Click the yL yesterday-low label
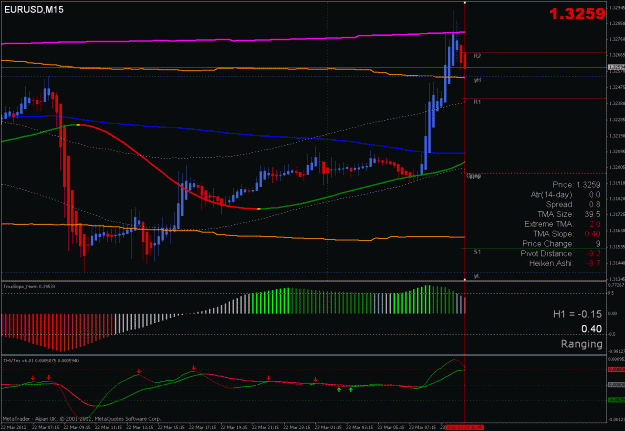The image size is (625, 431). (x=477, y=276)
